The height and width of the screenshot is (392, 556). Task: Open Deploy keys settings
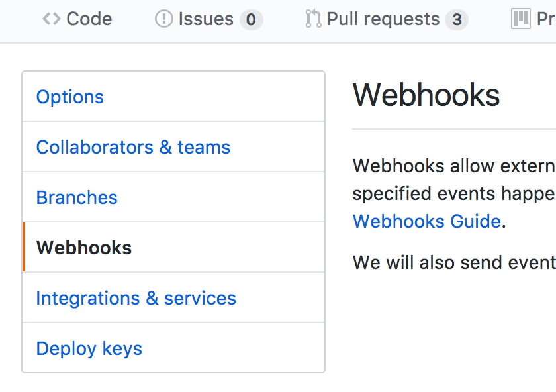click(89, 348)
